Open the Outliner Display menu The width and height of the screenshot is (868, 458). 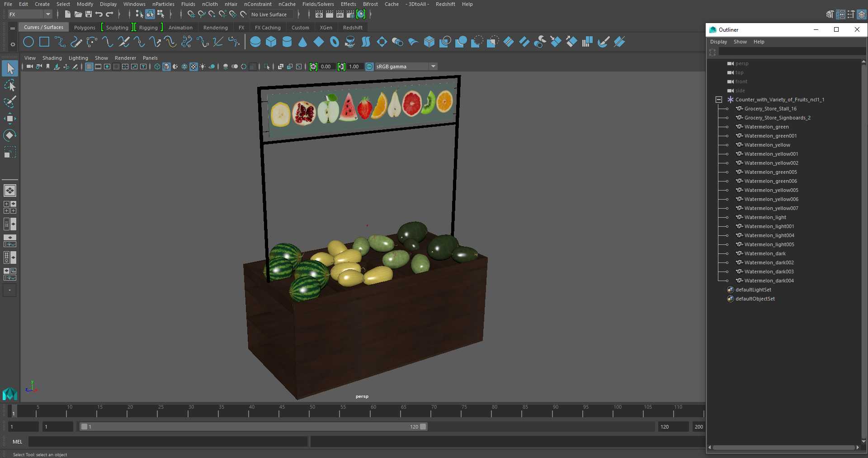point(718,42)
